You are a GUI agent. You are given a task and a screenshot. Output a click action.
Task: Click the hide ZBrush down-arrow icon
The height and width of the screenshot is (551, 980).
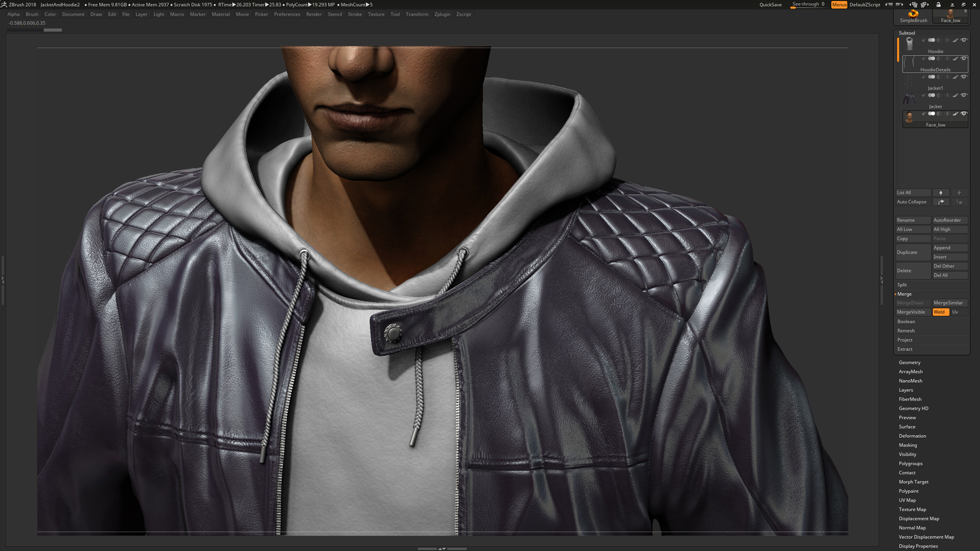(x=952, y=5)
